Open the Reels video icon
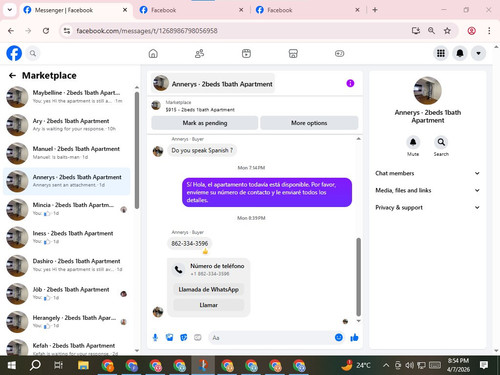The width and height of the screenshot is (500, 375). [246, 53]
